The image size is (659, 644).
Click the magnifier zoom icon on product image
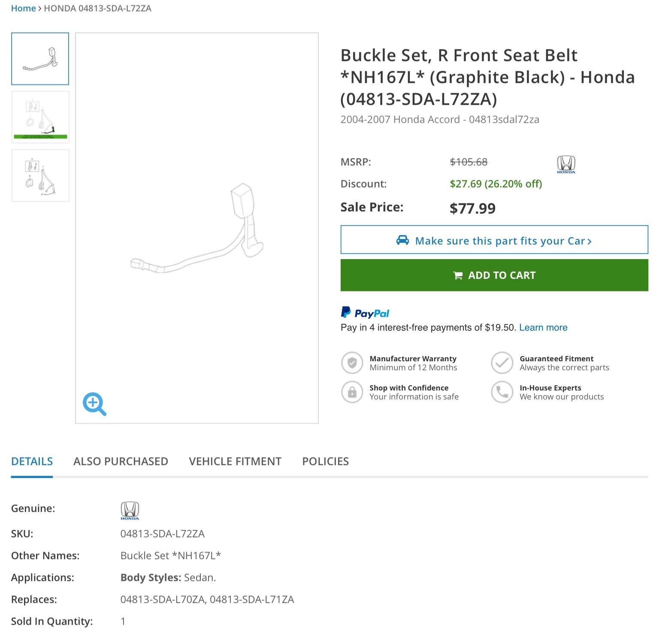pyautogui.click(x=94, y=403)
